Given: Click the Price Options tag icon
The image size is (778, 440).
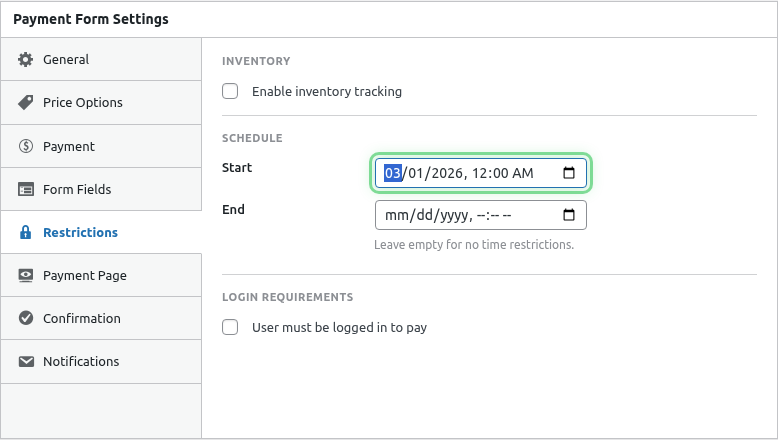Looking at the screenshot, I should pyautogui.click(x=26, y=103).
